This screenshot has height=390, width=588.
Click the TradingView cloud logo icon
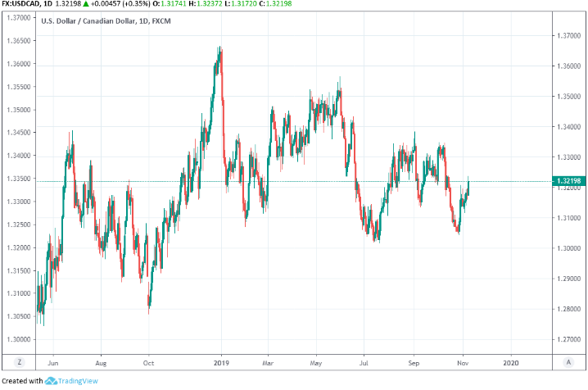51,381
